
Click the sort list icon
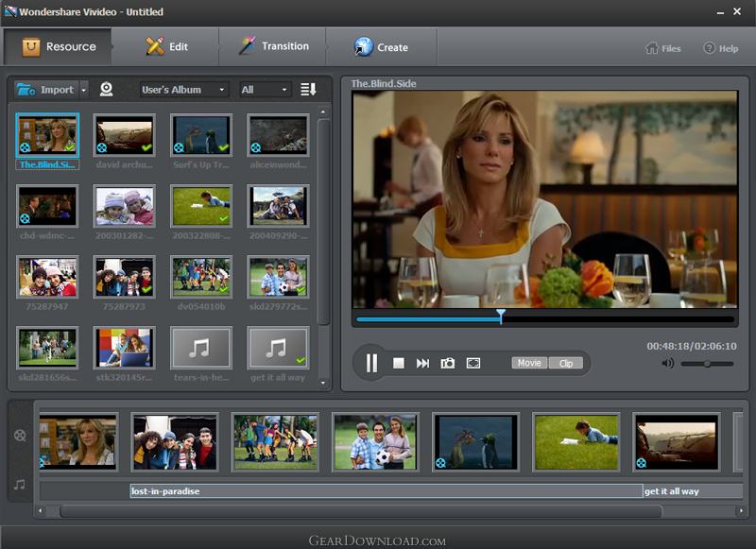click(x=308, y=89)
